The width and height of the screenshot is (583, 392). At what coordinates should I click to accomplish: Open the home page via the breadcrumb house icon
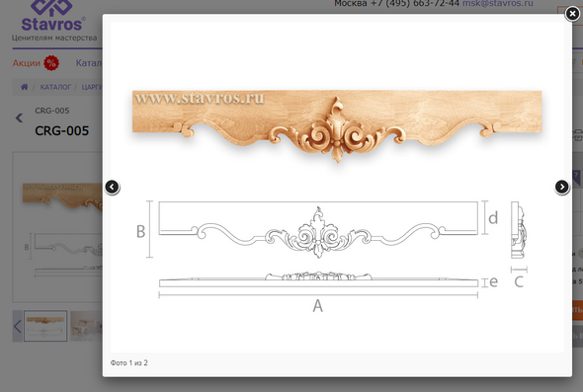point(24,87)
